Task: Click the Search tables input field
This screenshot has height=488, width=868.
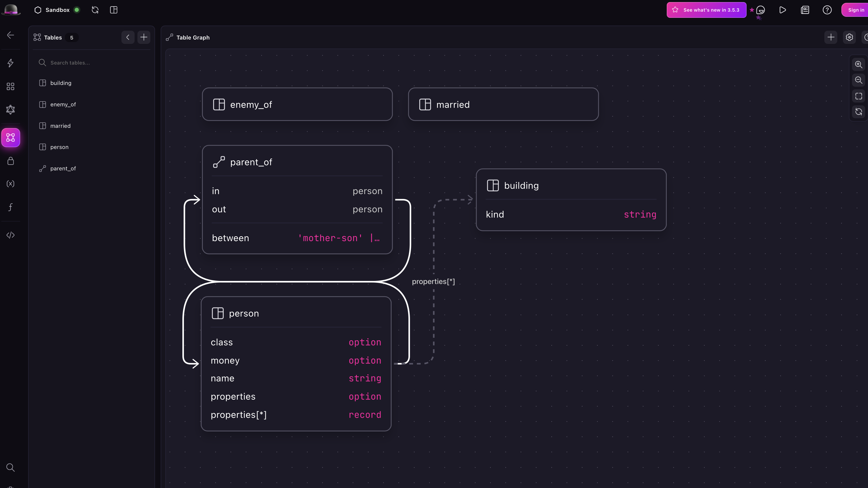Action: [91, 63]
